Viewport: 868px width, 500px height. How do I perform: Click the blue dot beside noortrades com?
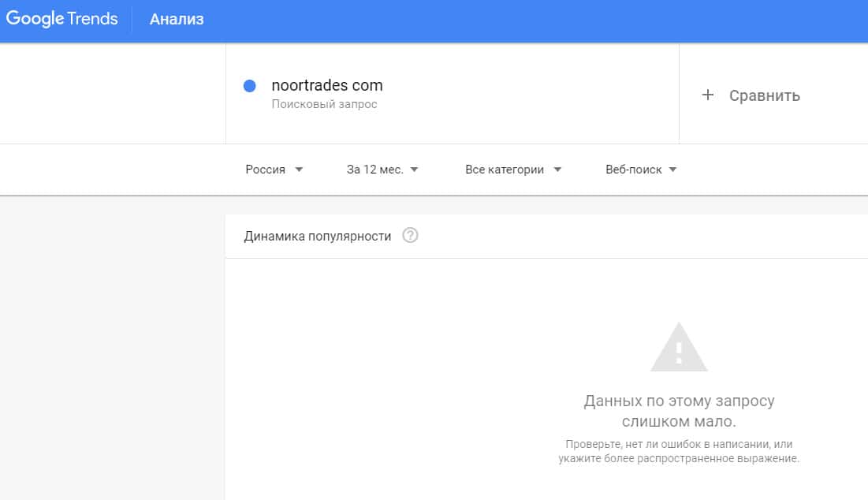[x=250, y=86]
